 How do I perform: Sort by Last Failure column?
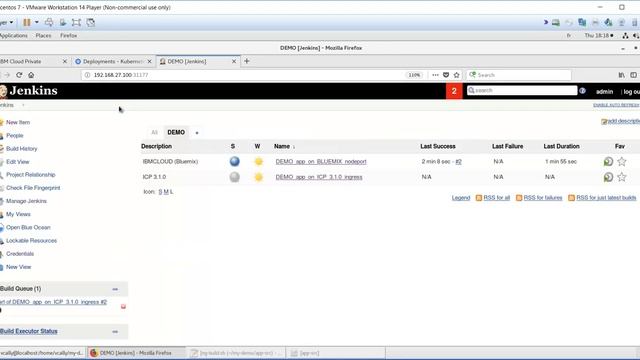[507, 146]
